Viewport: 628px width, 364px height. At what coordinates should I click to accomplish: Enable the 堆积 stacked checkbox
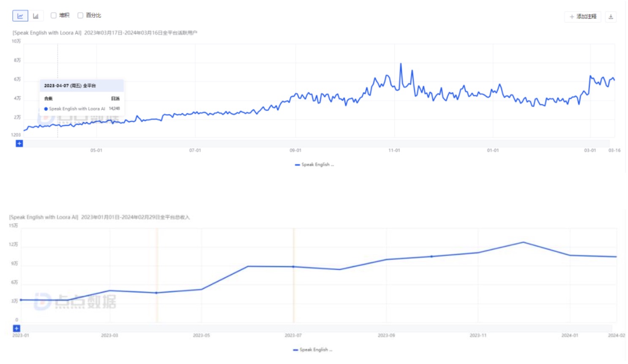click(x=54, y=16)
